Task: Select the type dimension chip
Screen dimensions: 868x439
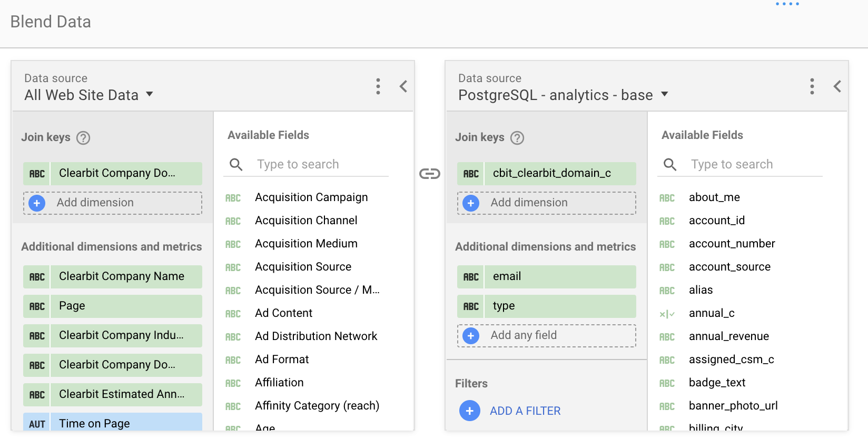Action: tap(547, 306)
